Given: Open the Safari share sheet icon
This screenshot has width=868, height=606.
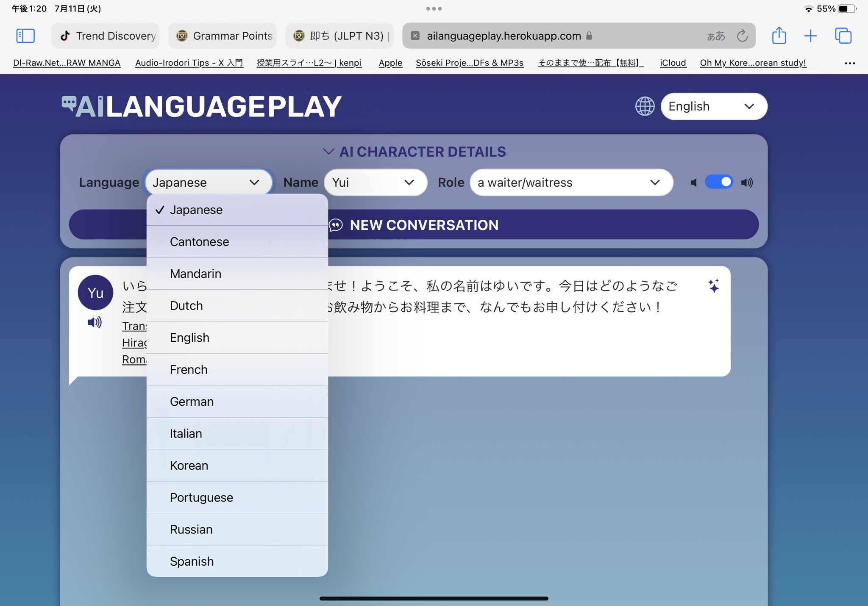Looking at the screenshot, I should click(x=779, y=36).
